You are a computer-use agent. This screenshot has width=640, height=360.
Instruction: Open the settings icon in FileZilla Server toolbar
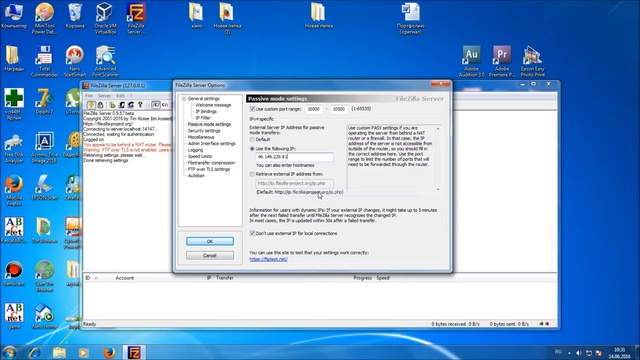[x=112, y=105]
